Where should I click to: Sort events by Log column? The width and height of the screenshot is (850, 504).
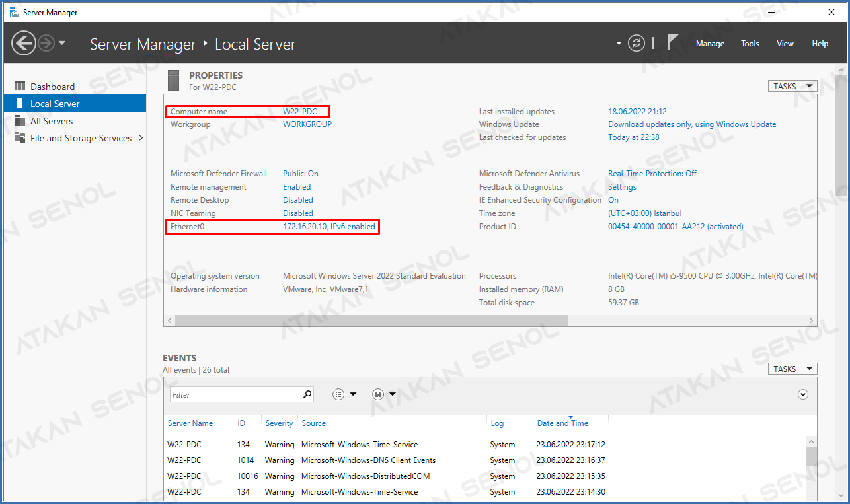(497, 423)
